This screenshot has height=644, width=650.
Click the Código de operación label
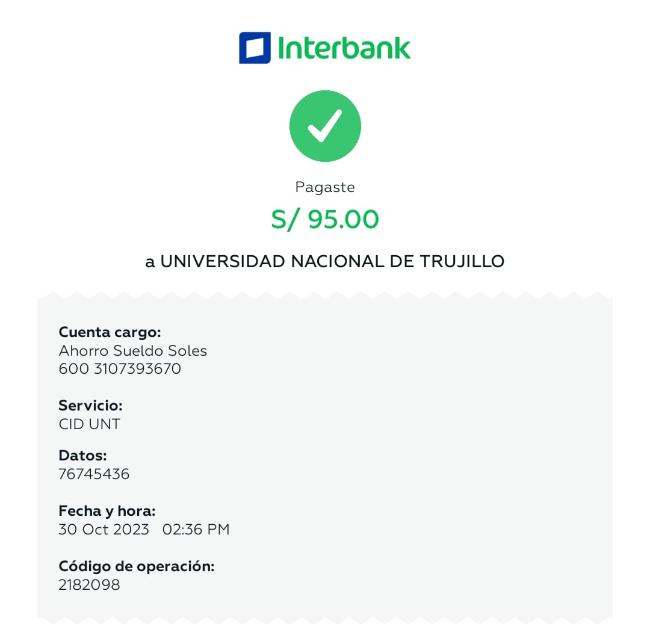pyautogui.click(x=137, y=566)
